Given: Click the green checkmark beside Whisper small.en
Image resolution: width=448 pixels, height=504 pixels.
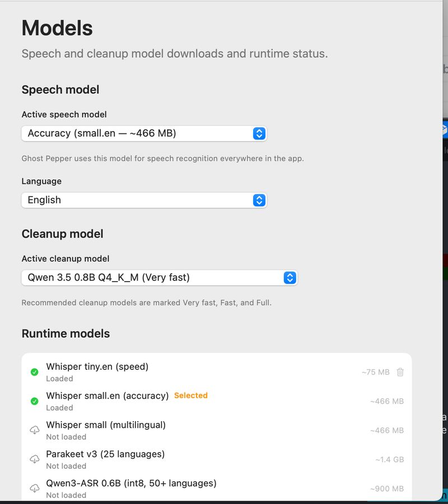Looking at the screenshot, I should [x=35, y=401].
